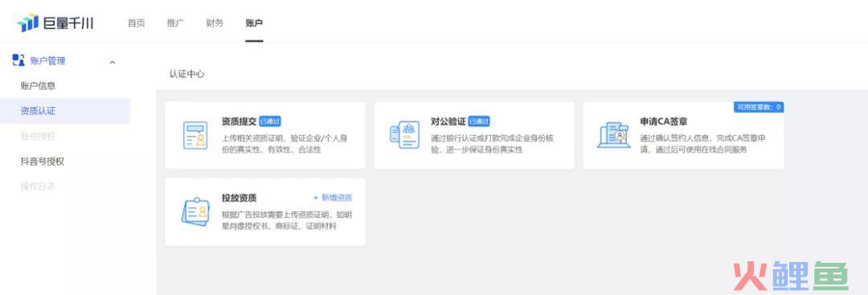The height and width of the screenshot is (295, 868).
Task: Click the 可用签章数：0 badge
Action: pyautogui.click(x=759, y=107)
